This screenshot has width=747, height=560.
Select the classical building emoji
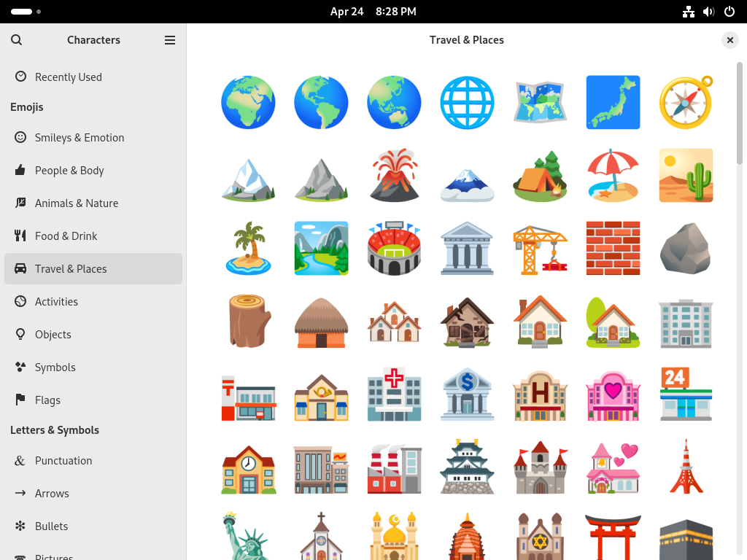467,248
